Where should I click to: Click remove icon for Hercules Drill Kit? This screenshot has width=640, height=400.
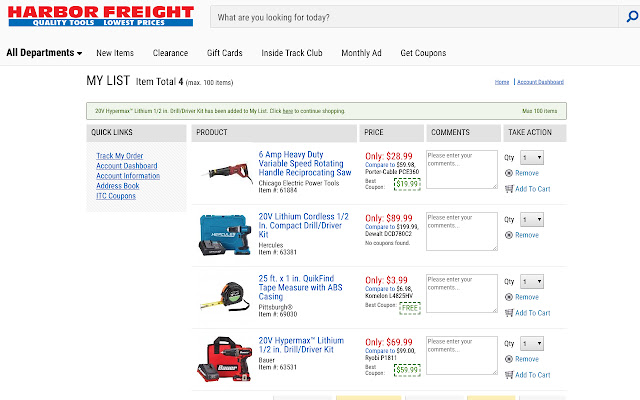[x=508, y=235]
